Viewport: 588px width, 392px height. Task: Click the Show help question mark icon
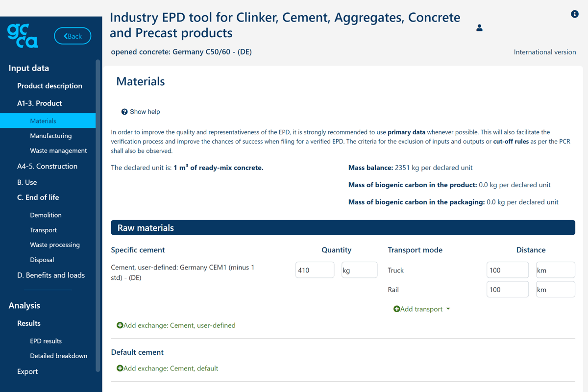tap(124, 112)
